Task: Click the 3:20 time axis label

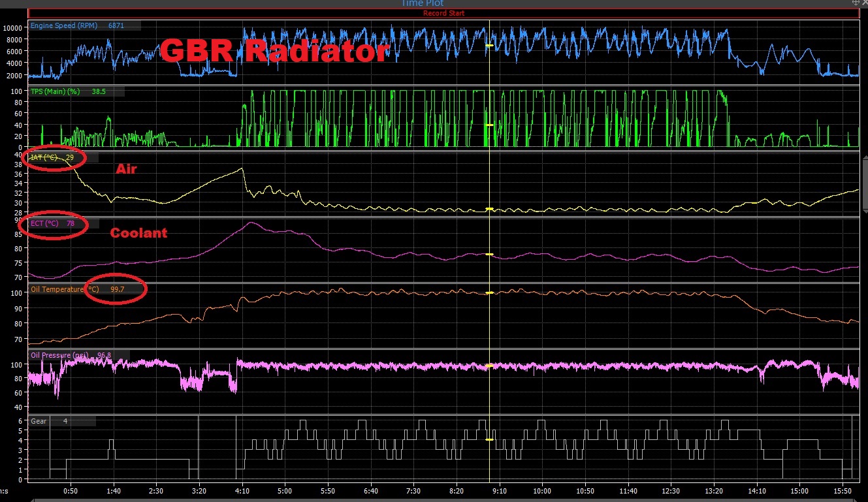Action: 199,490
